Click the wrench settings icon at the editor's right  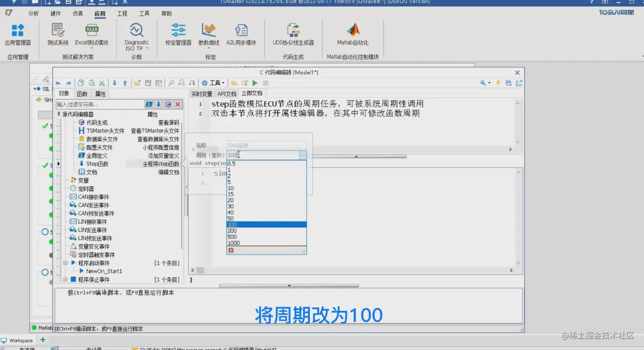[x=483, y=83]
